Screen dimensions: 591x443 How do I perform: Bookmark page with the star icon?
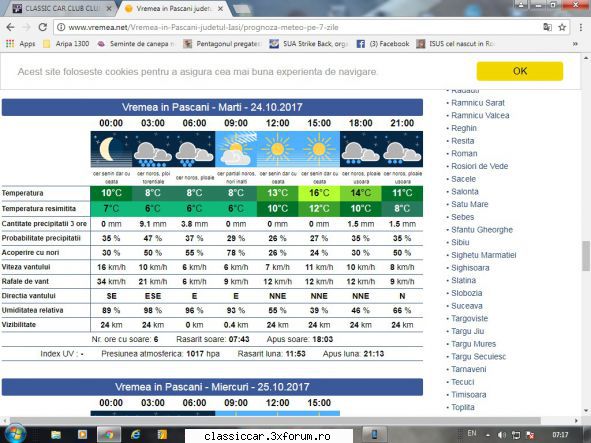pyautogui.click(x=562, y=27)
